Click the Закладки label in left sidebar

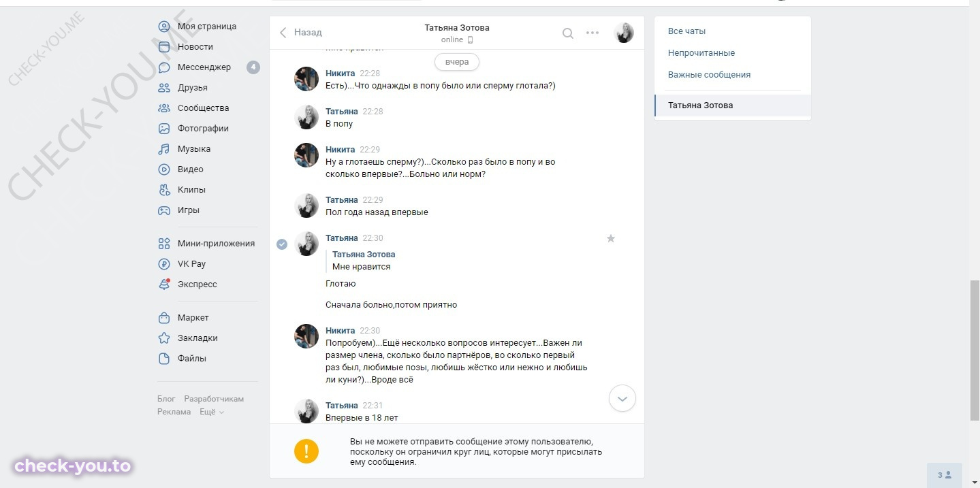tap(197, 338)
